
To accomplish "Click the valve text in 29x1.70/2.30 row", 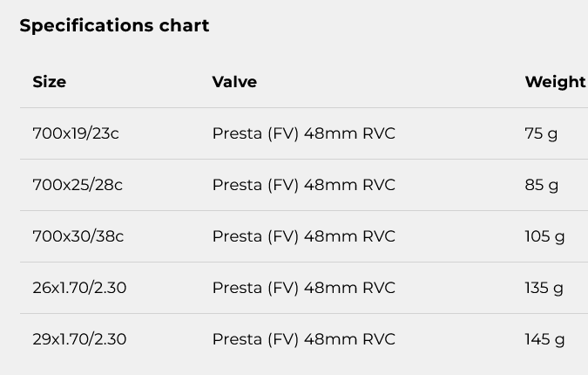I will [x=304, y=340].
